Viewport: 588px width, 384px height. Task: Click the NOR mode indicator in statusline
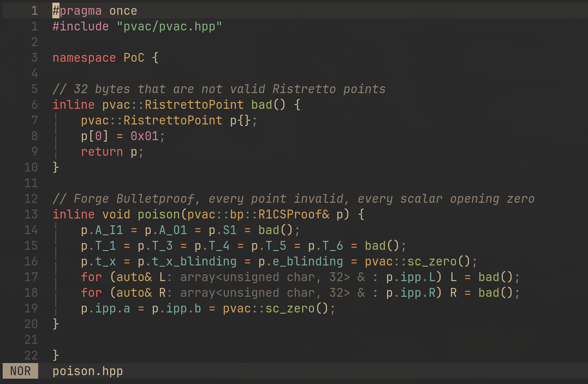pyautogui.click(x=20, y=371)
